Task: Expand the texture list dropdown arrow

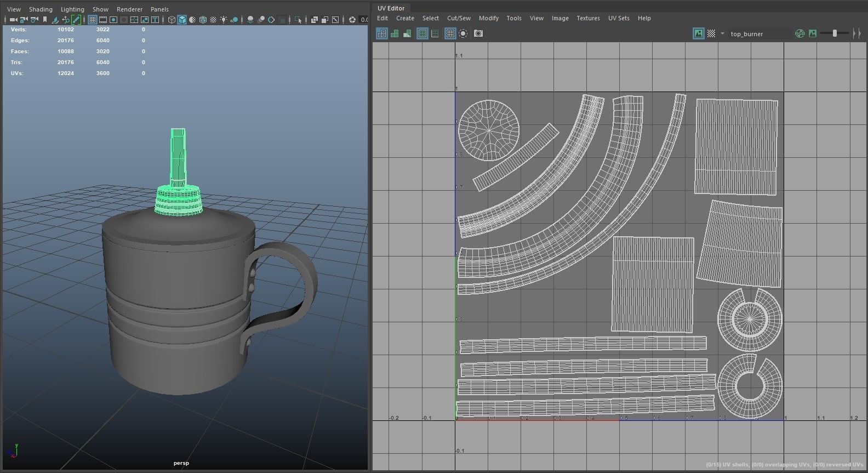Action: [x=722, y=33]
